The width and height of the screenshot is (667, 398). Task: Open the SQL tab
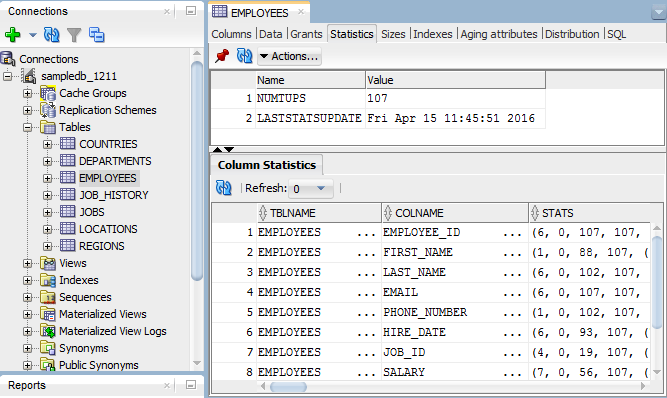pyautogui.click(x=616, y=34)
